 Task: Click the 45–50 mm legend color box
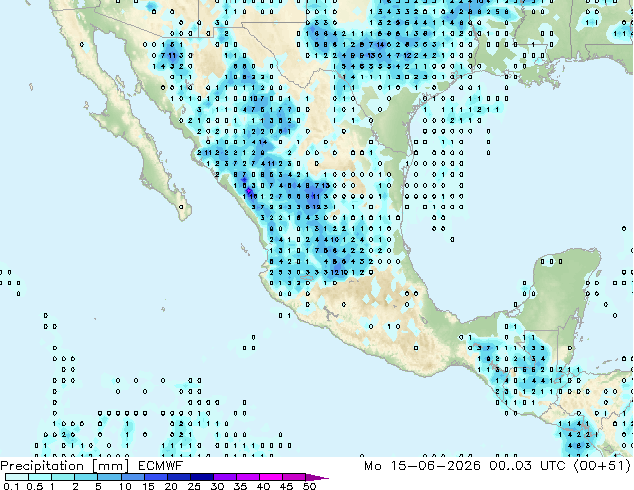click(294, 477)
